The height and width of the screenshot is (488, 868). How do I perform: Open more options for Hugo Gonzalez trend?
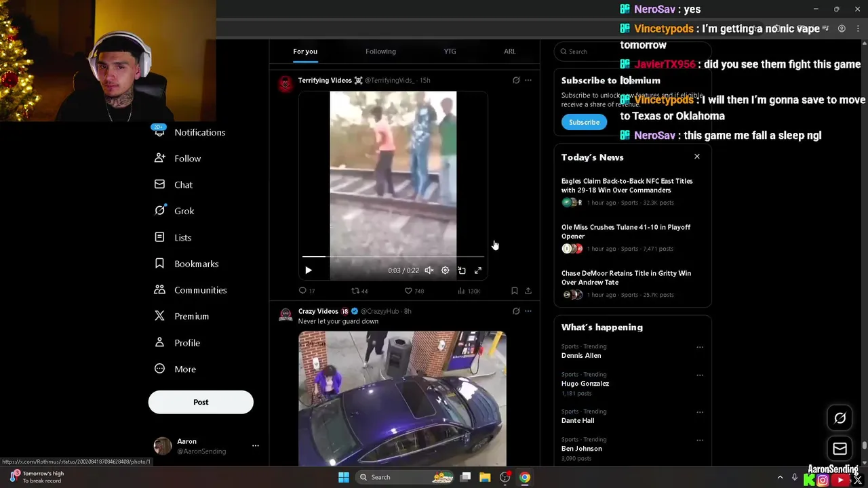[x=700, y=375]
